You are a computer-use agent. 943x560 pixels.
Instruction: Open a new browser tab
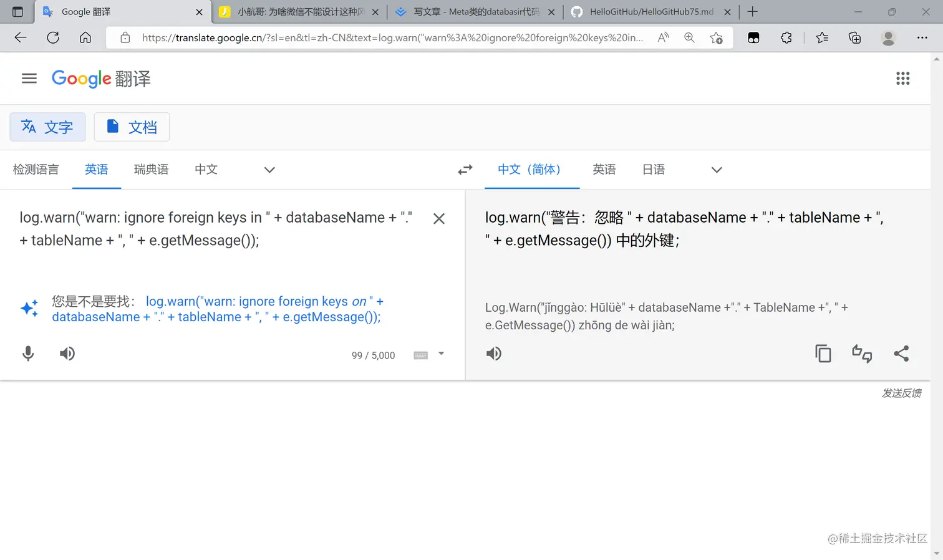pyautogui.click(x=753, y=11)
